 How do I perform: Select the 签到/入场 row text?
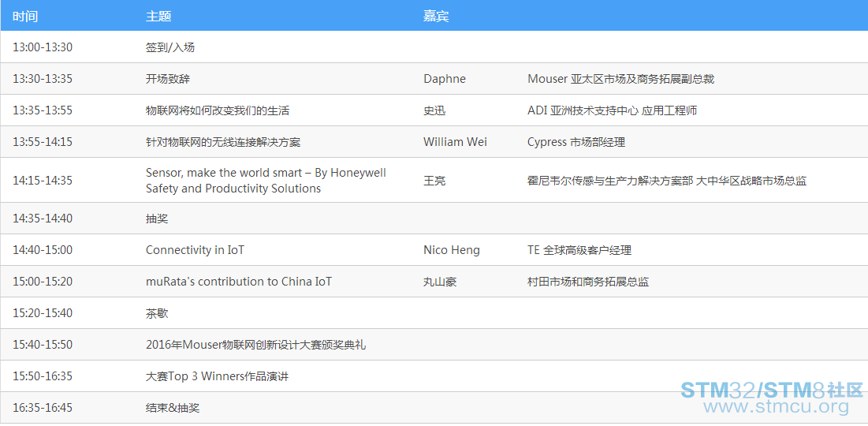click(170, 47)
